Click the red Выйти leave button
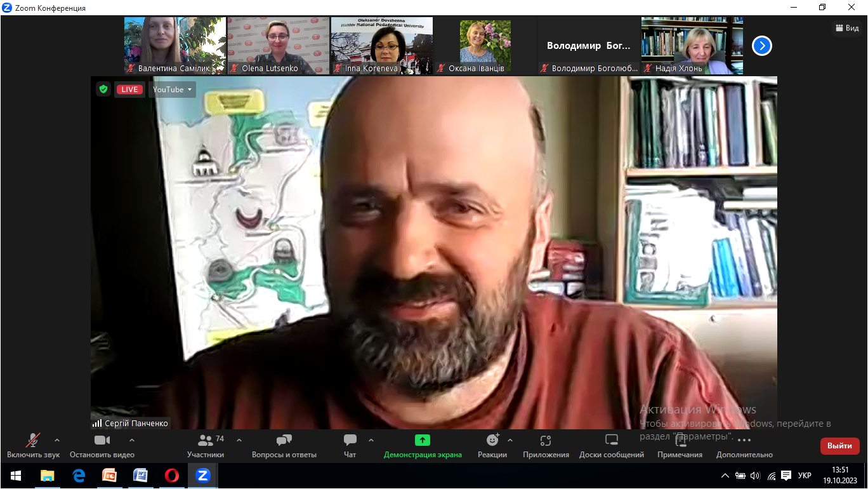Image resolution: width=868 pixels, height=489 pixels. pyautogui.click(x=839, y=446)
